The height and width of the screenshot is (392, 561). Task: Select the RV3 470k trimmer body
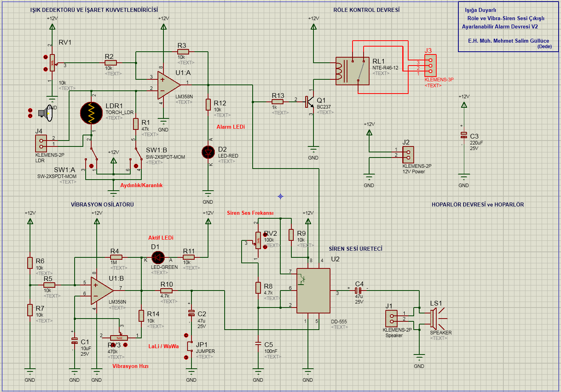(119, 338)
